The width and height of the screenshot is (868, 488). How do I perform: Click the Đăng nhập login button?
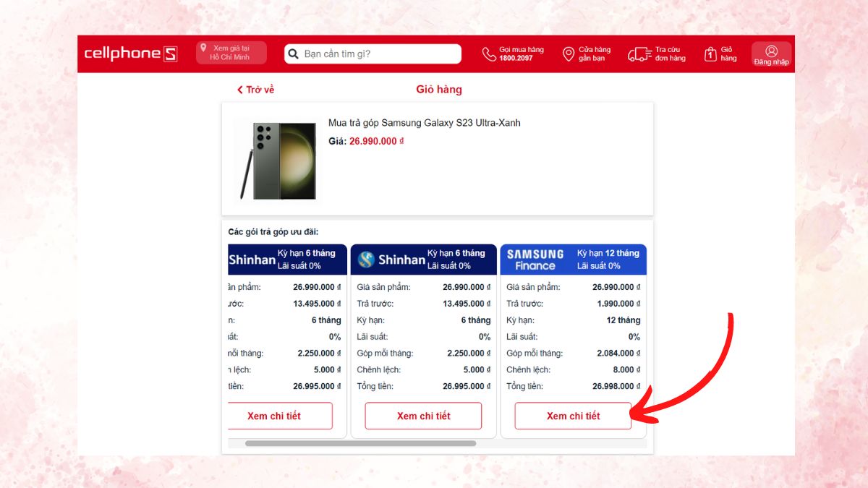(x=771, y=55)
